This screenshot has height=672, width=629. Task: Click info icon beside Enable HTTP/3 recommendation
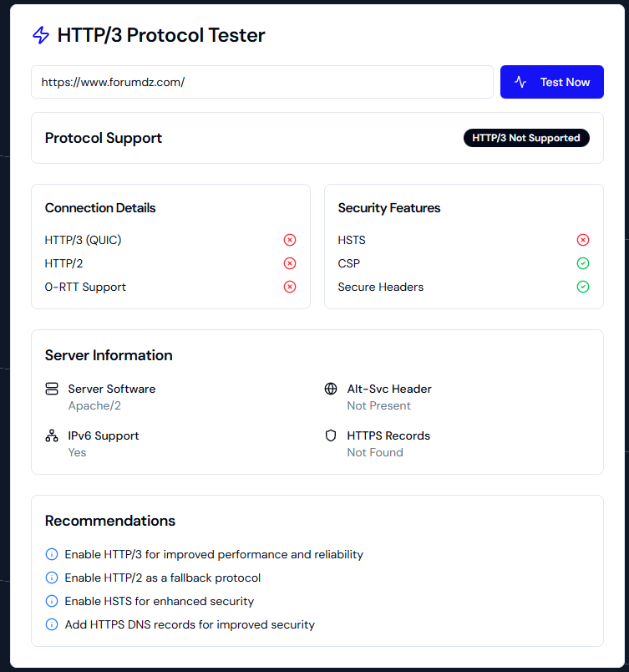pos(52,554)
